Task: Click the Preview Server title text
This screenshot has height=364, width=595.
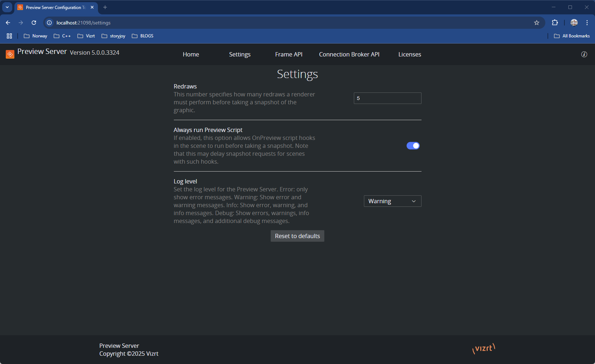Action: pyautogui.click(x=42, y=51)
